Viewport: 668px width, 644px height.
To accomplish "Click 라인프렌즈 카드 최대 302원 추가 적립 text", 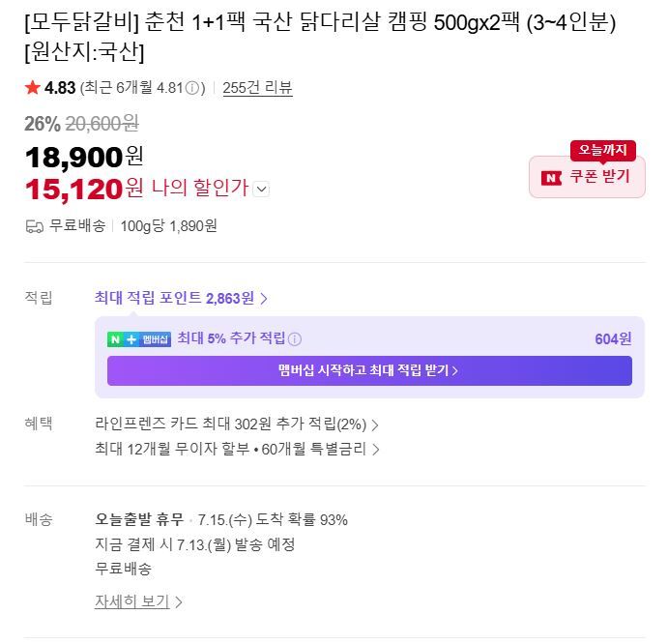I will coord(230,424).
